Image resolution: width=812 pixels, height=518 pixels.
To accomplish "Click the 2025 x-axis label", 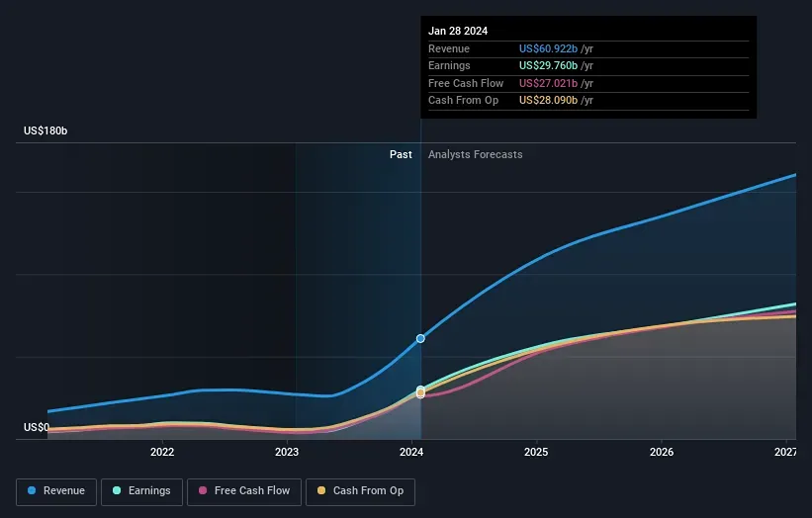I will [536, 453].
